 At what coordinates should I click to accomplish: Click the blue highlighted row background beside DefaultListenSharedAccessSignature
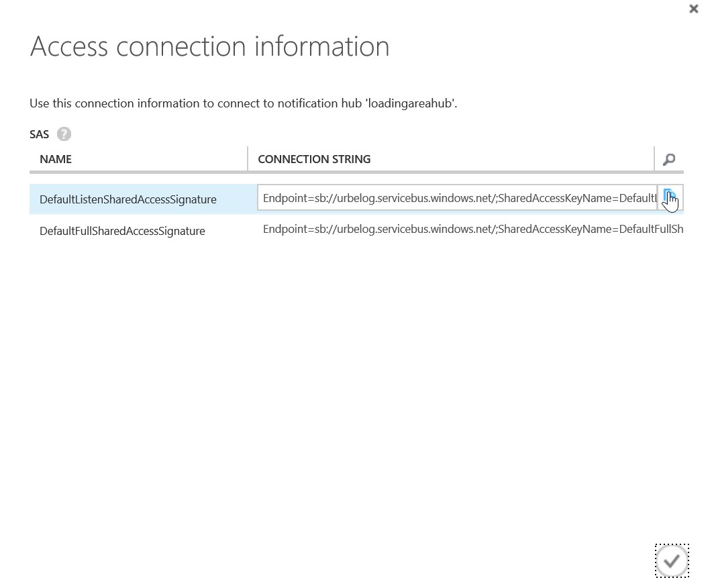click(x=235, y=199)
